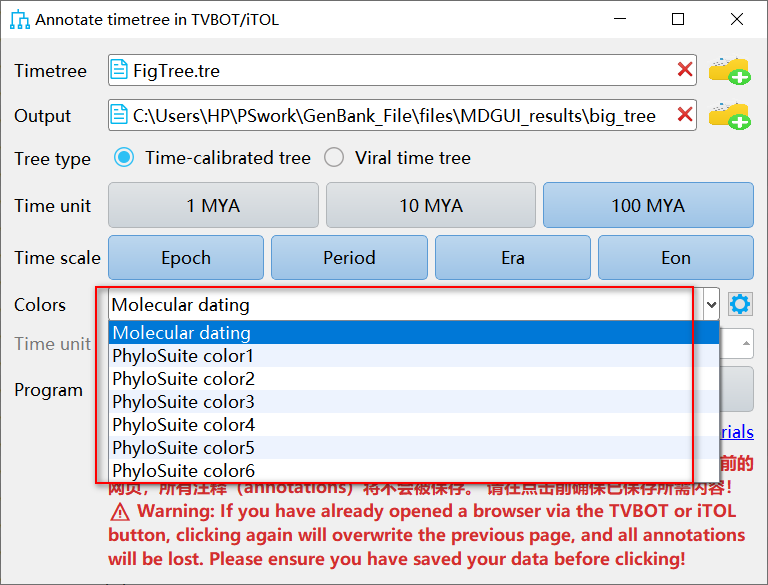Choose the 10 MYA time unit
The image size is (768, 585).
(431, 205)
